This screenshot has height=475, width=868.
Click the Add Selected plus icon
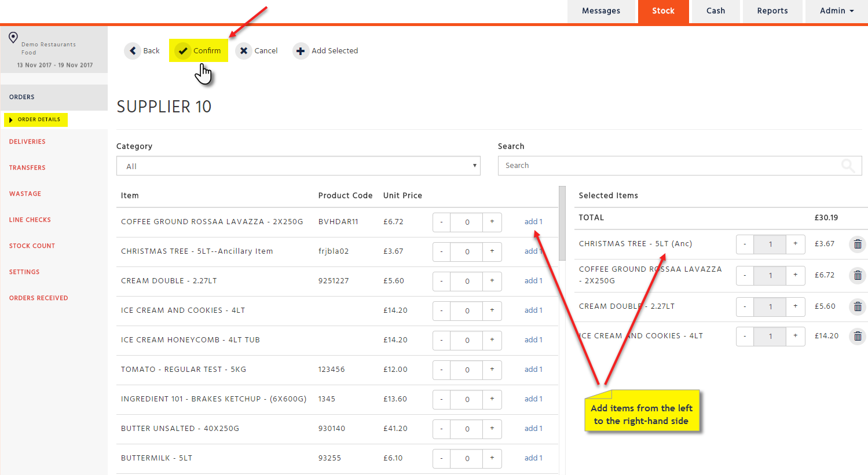(x=301, y=51)
